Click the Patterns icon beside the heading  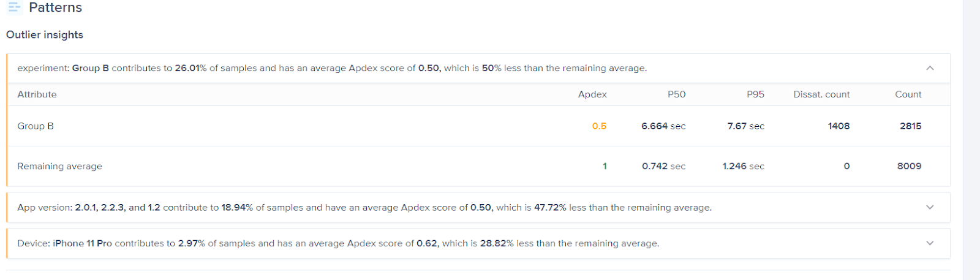pos(14,7)
